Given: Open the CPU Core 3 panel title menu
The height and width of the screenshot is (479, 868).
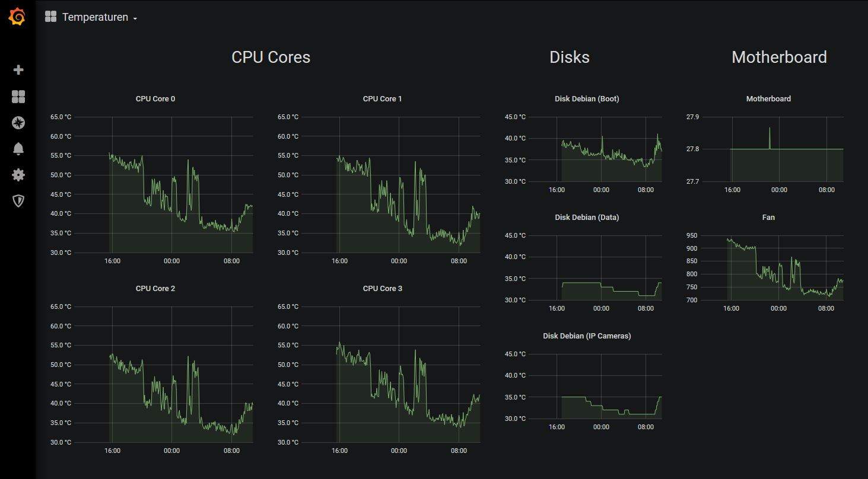Looking at the screenshot, I should click(382, 289).
